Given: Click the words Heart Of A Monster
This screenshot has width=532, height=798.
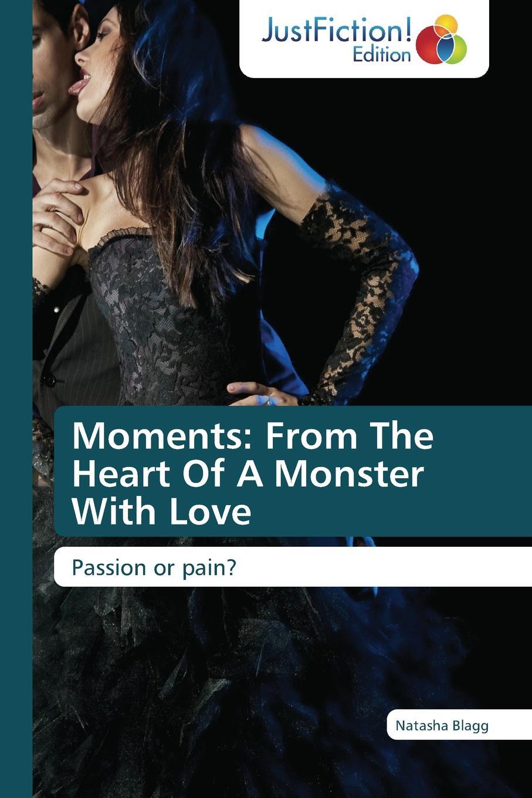Looking at the screenshot, I should click(248, 474).
